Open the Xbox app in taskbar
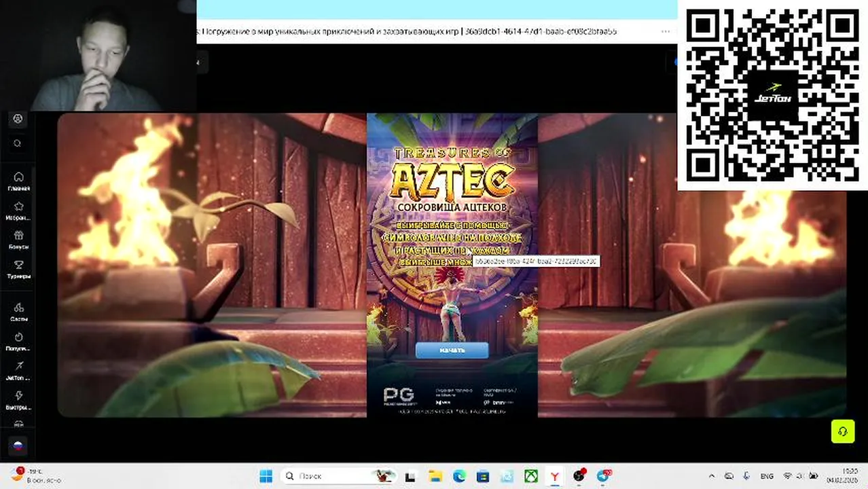Image resolution: width=868 pixels, height=489 pixels. click(x=531, y=476)
